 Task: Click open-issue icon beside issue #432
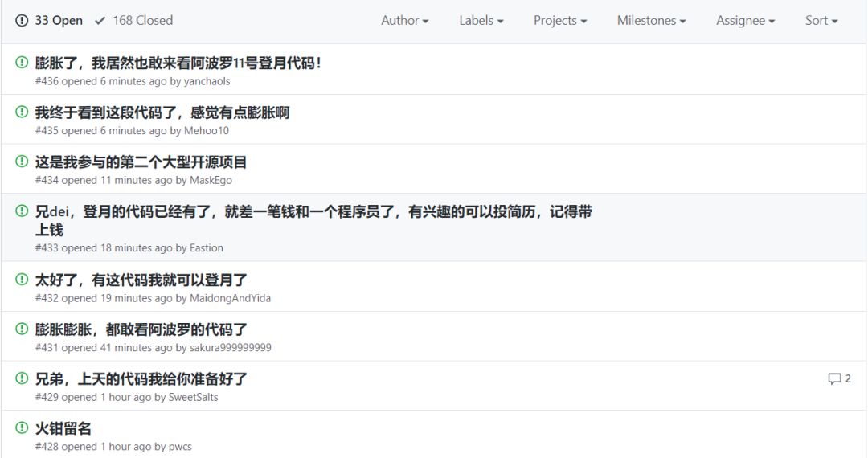pyautogui.click(x=22, y=280)
